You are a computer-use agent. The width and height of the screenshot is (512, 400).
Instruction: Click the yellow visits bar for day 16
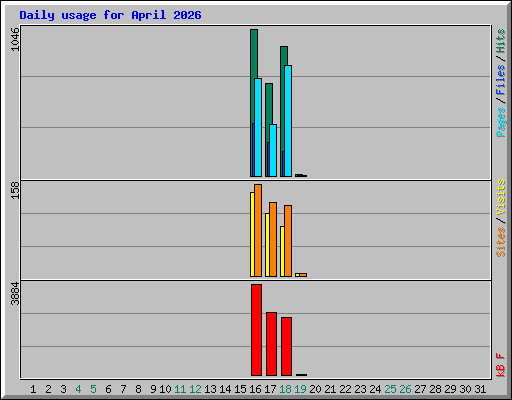pyautogui.click(x=252, y=234)
